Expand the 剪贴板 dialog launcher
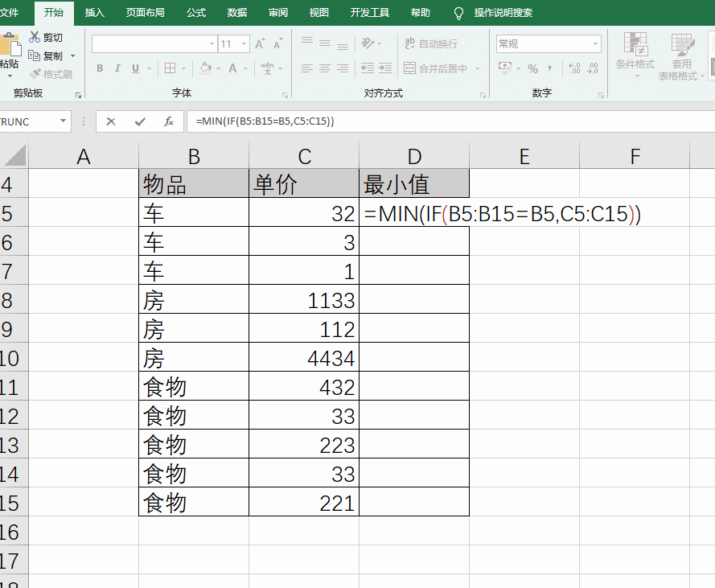 (x=79, y=96)
